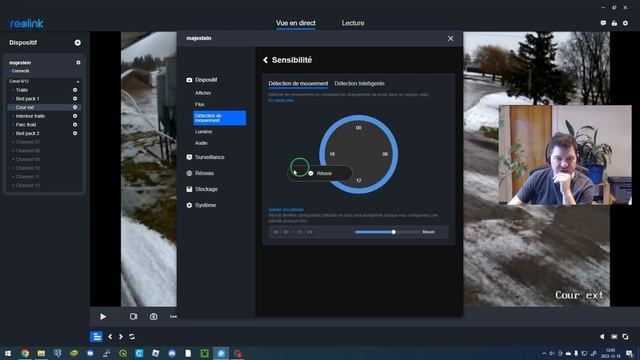Go back from Sensibilité page

265,60
